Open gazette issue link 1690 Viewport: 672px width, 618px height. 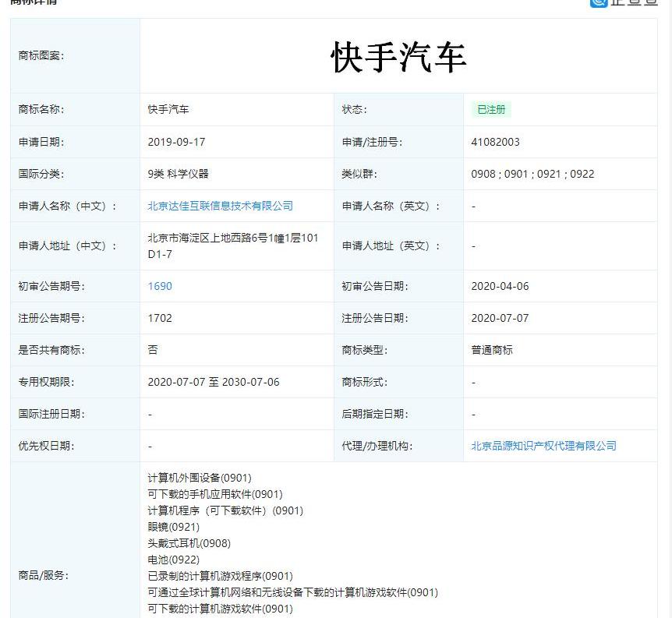click(x=159, y=286)
